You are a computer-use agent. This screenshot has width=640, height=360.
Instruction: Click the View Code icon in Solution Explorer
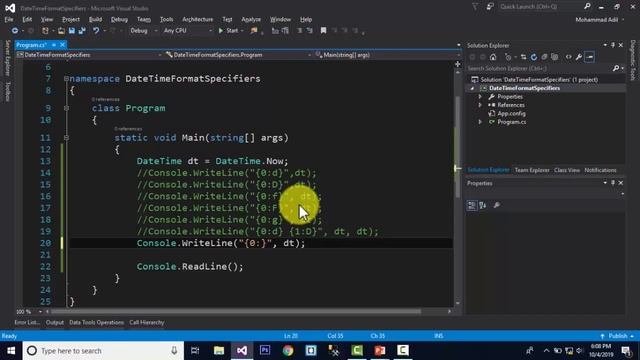[569, 57]
